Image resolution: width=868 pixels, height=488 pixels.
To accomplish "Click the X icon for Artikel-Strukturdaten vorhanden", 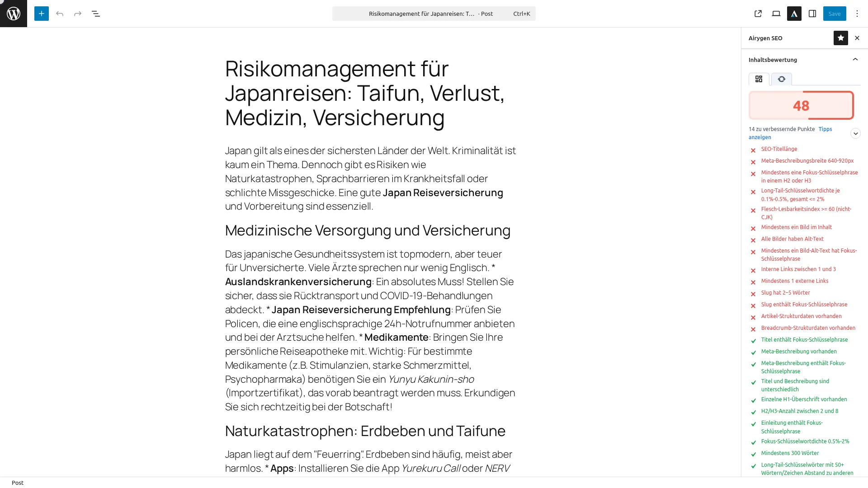I will tap(753, 318).
